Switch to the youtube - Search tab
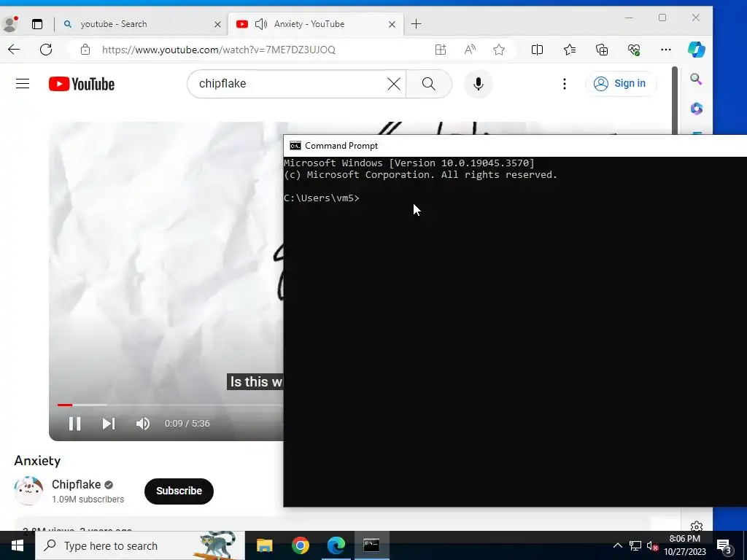 [x=142, y=24]
